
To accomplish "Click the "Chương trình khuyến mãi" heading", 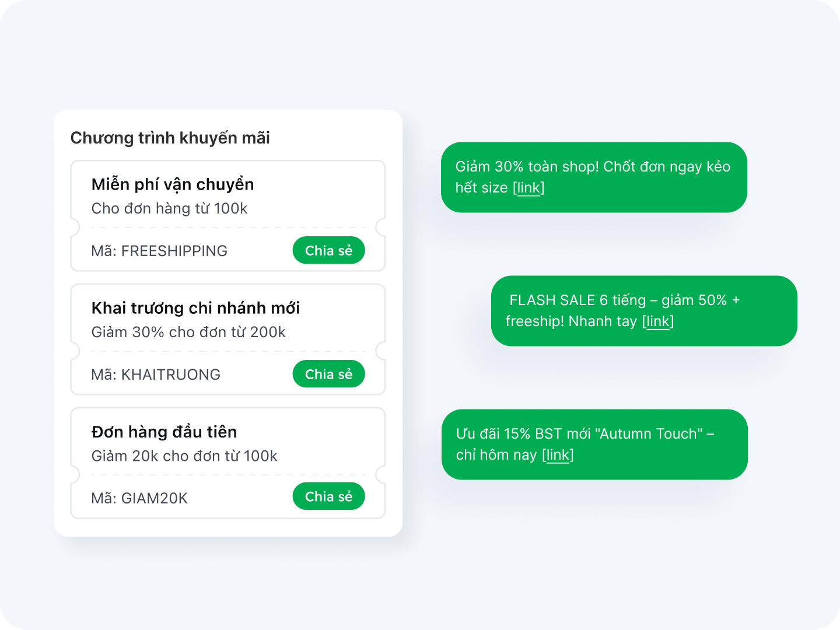I will 170,138.
